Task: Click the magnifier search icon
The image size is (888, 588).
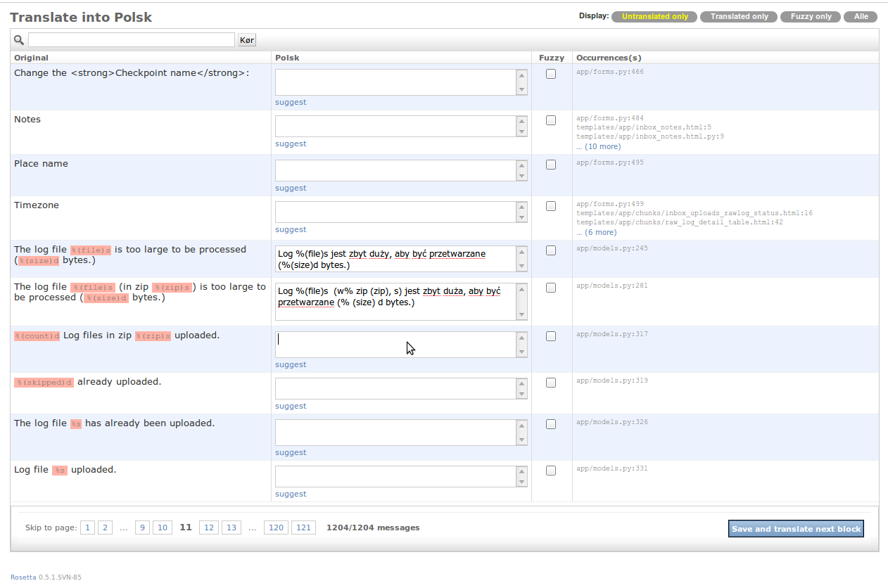Action: click(19, 40)
